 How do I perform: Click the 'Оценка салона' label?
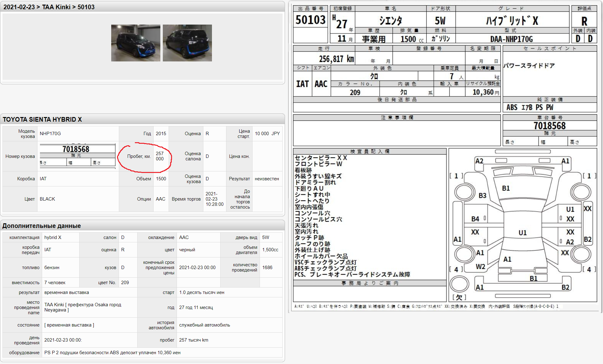[x=193, y=156]
